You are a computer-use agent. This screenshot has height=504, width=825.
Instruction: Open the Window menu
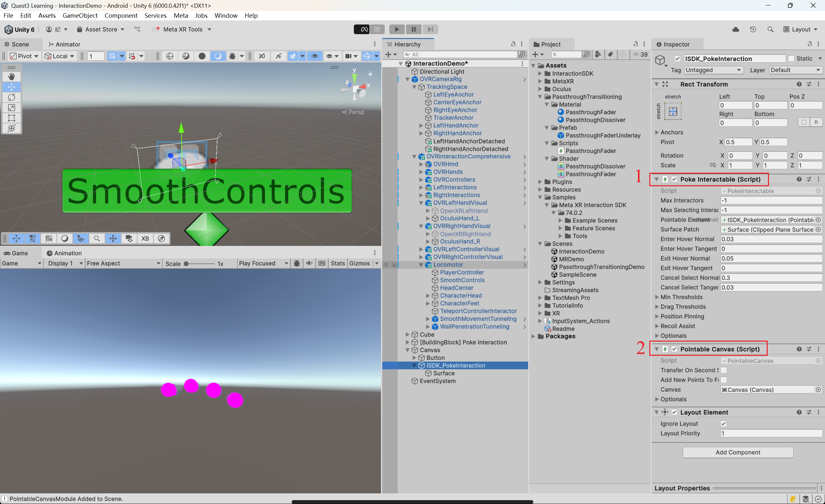[226, 15]
